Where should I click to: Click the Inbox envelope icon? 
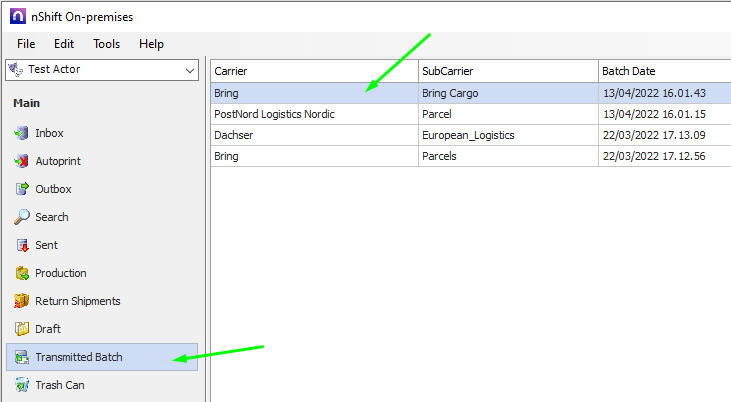coord(22,133)
